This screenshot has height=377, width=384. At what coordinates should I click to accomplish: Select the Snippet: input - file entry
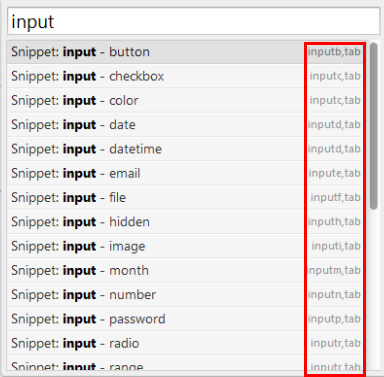point(187,198)
